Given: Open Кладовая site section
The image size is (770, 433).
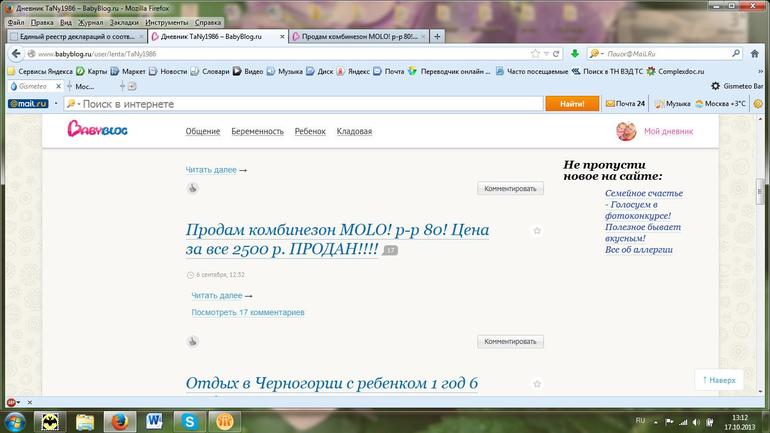Looking at the screenshot, I should [354, 131].
